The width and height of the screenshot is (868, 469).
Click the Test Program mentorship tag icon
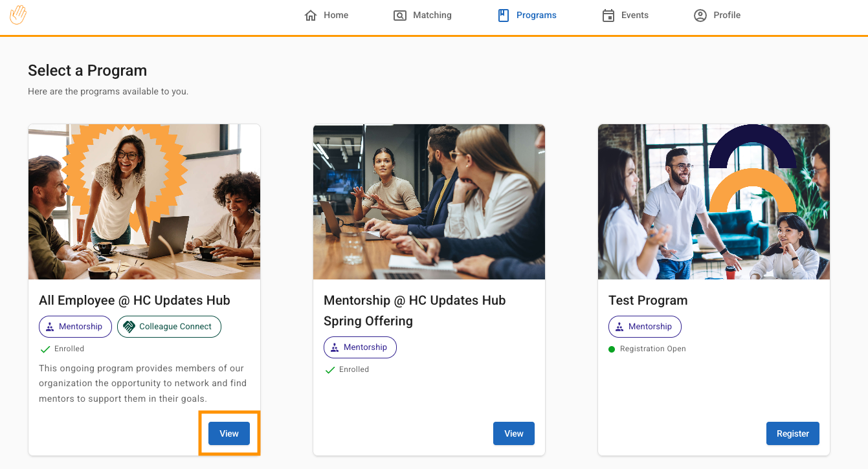coord(619,327)
